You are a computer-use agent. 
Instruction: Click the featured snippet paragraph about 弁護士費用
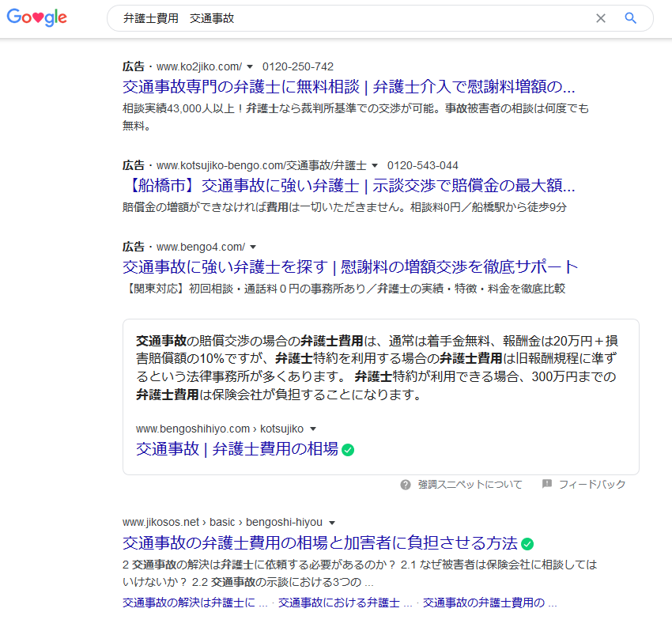point(377,368)
